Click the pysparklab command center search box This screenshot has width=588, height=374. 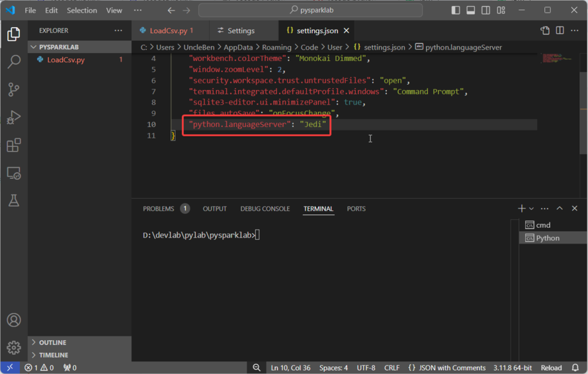pyautogui.click(x=310, y=11)
